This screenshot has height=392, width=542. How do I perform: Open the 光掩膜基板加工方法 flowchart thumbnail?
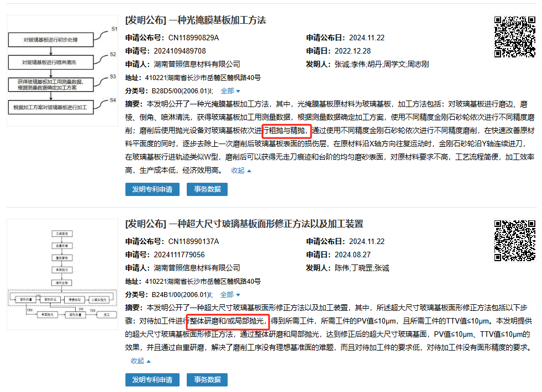point(62,71)
